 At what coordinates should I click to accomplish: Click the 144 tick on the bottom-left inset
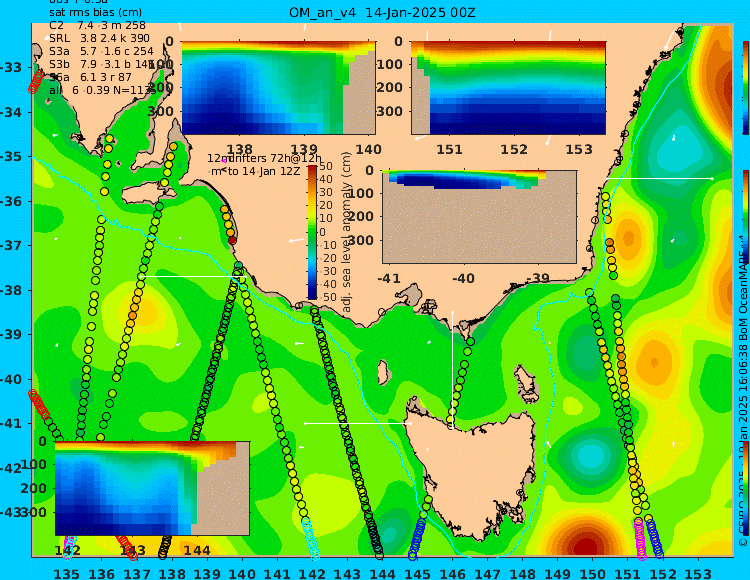coord(197,550)
